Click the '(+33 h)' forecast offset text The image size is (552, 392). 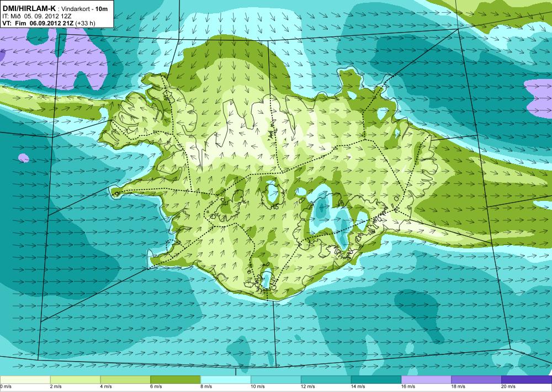click(85, 23)
